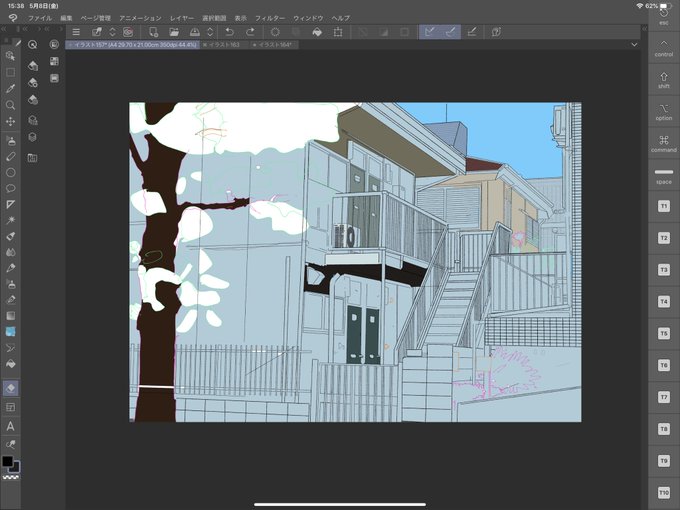Select the Ruler triangle tool
This screenshot has width=680, height=510.
(10, 204)
